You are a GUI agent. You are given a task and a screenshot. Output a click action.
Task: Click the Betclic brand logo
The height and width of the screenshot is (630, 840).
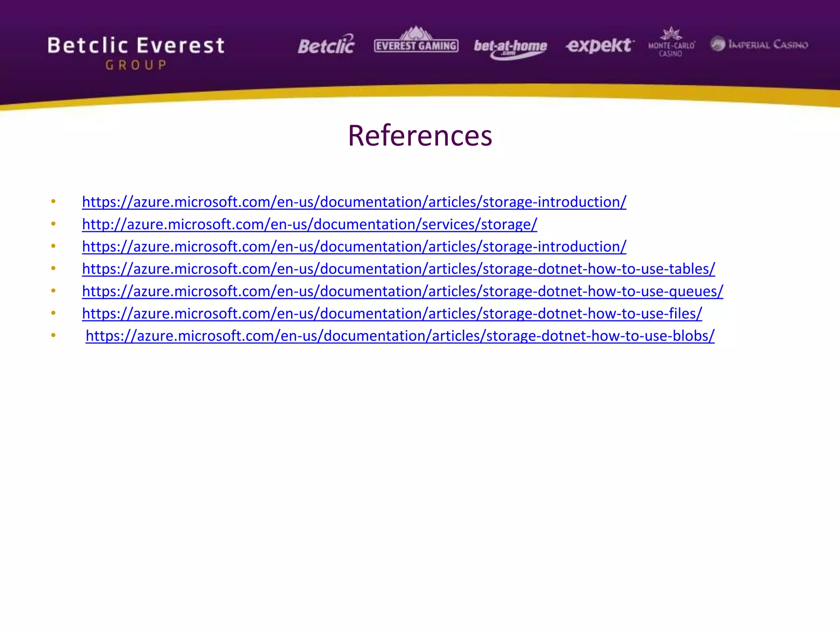[x=326, y=44]
